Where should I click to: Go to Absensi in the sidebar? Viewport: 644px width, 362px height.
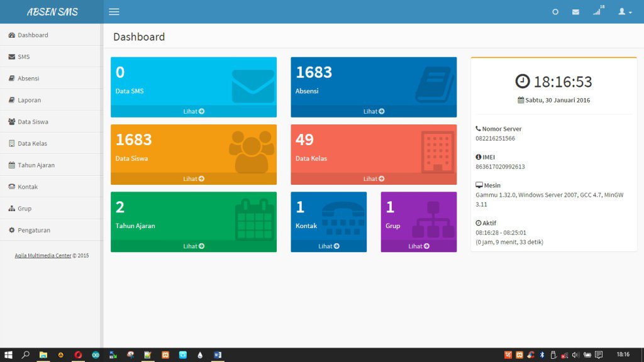coord(50,79)
